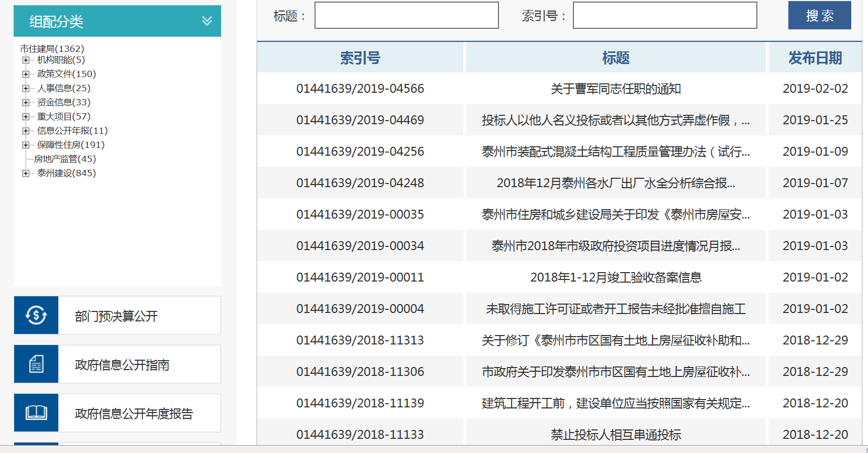Screen dimensions: 868x453
Task: Open 政府信息公开年度报告 section
Action: tap(134, 414)
